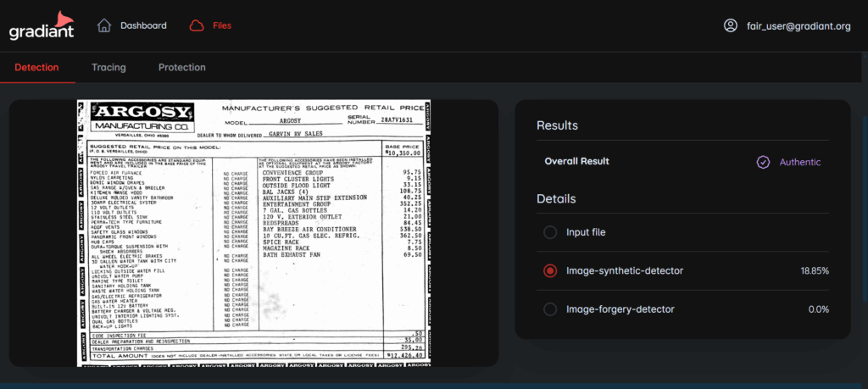868x389 pixels.
Task: Select the Input file radio button
Action: [549, 232]
